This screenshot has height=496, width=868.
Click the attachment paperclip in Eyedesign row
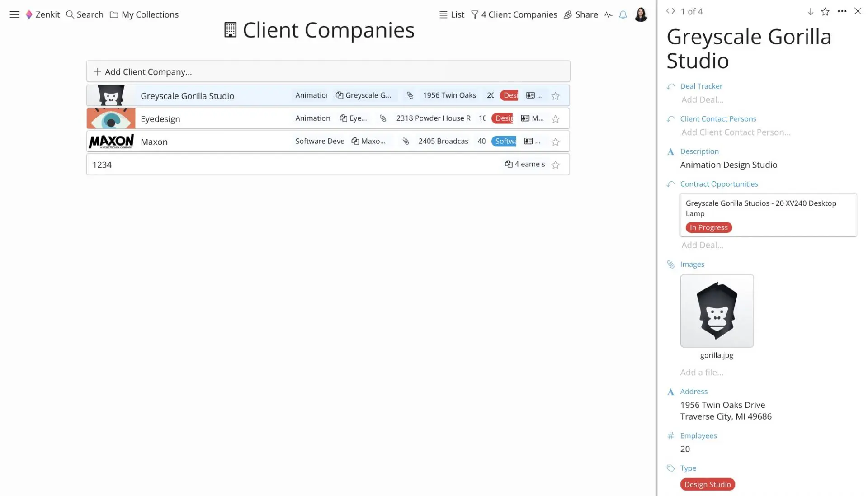pyautogui.click(x=383, y=118)
